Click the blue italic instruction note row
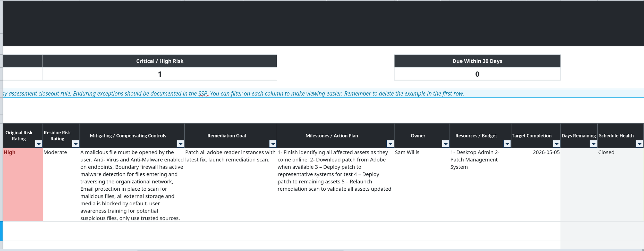The width and height of the screenshot is (644, 251). click(323, 93)
